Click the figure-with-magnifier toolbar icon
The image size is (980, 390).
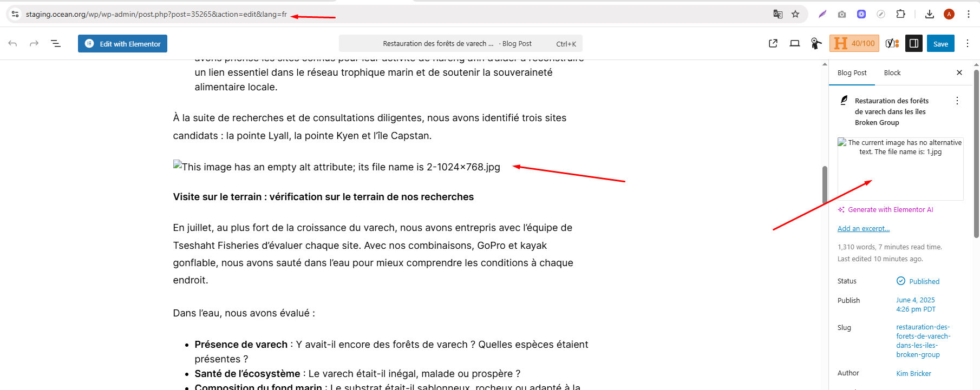point(816,43)
